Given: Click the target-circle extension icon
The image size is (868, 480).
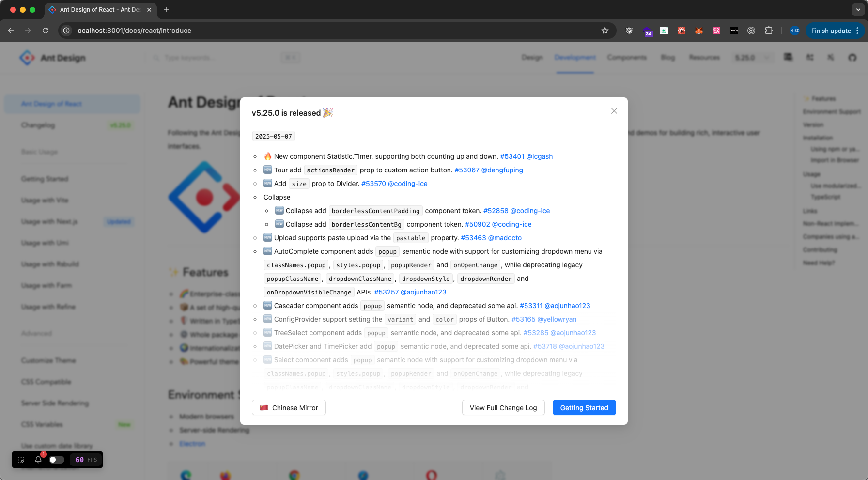Looking at the screenshot, I should click(x=751, y=31).
